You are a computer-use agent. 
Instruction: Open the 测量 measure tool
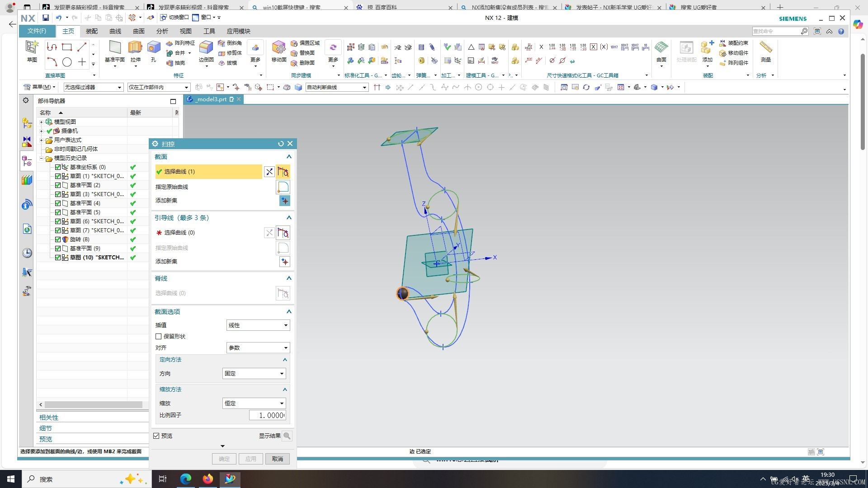pos(766,51)
